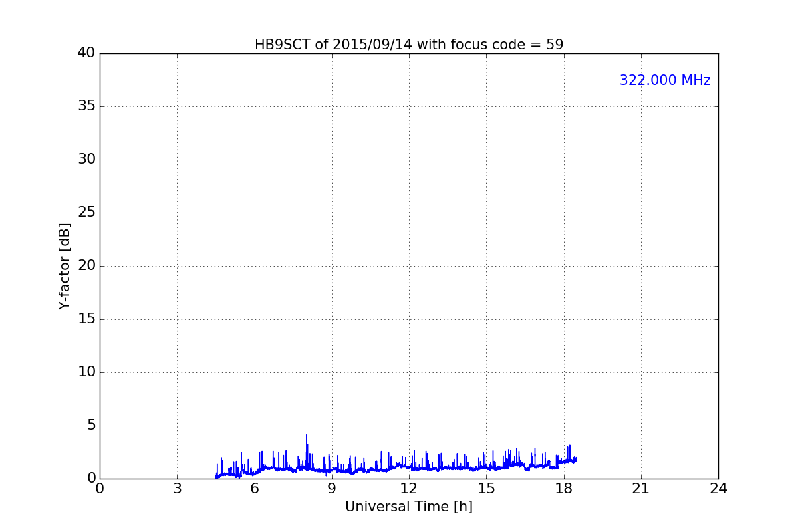Screen dimensions: 798x532
Task: Select the "15" tick on the Y-factor axis
Action: tap(86, 319)
